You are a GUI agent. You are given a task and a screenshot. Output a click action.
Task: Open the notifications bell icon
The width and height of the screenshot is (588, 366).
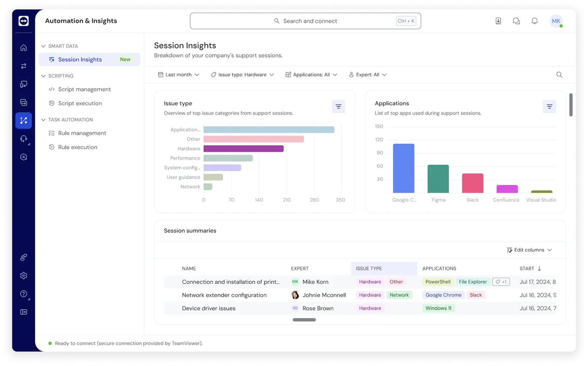535,21
